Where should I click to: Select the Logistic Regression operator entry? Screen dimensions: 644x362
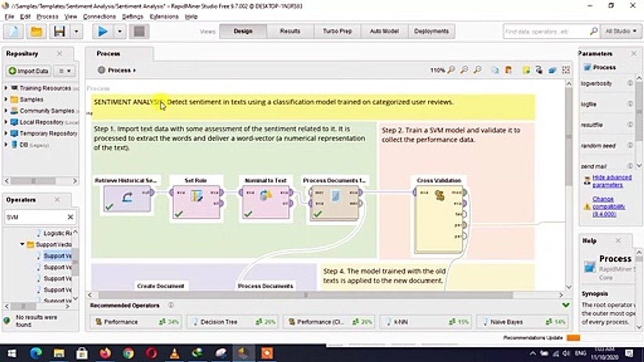click(x=54, y=233)
